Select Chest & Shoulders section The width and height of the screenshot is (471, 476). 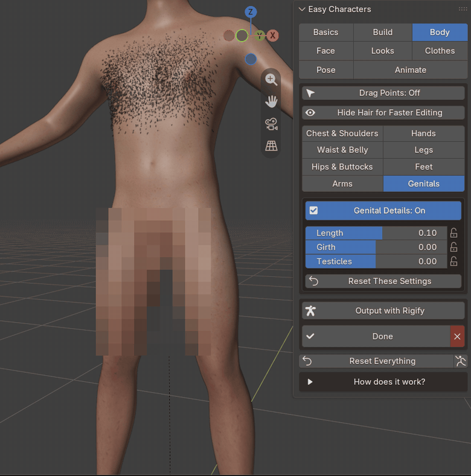coord(342,133)
